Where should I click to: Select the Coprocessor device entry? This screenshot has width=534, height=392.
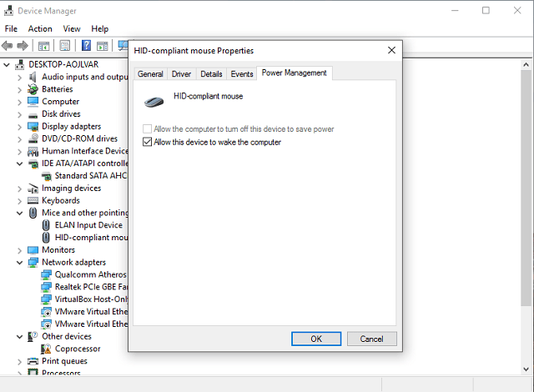coord(78,349)
